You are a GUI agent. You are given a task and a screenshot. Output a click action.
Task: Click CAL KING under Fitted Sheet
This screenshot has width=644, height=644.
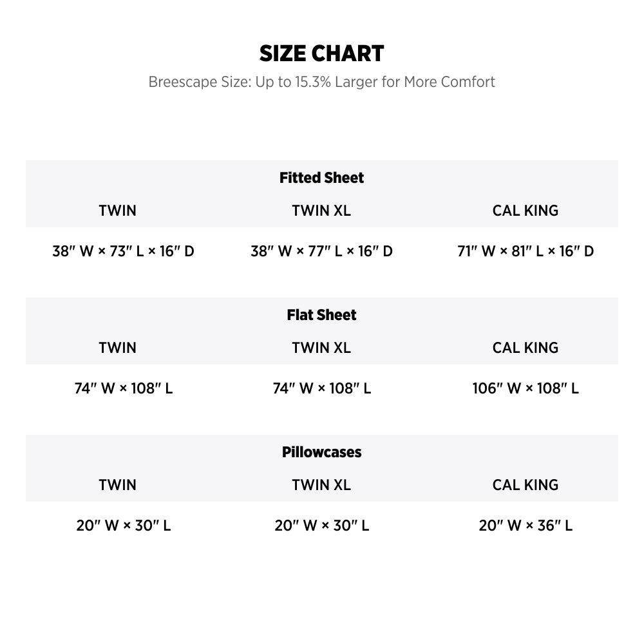pyautogui.click(x=526, y=211)
